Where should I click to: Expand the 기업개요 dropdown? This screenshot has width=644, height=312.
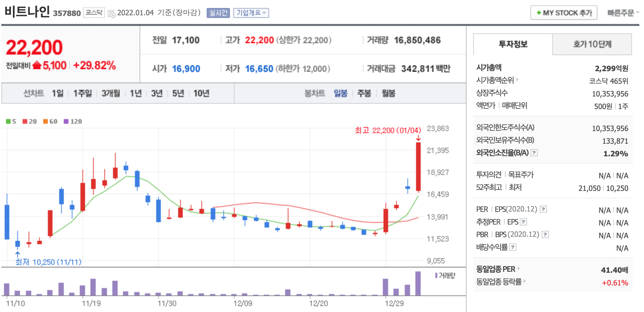click(x=251, y=13)
